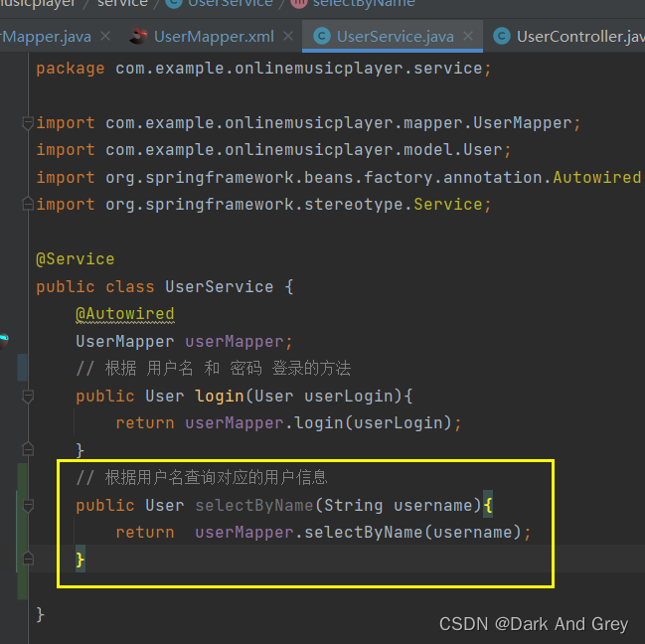Click the 'String username' parameter
The image size is (645, 644).
point(398,506)
